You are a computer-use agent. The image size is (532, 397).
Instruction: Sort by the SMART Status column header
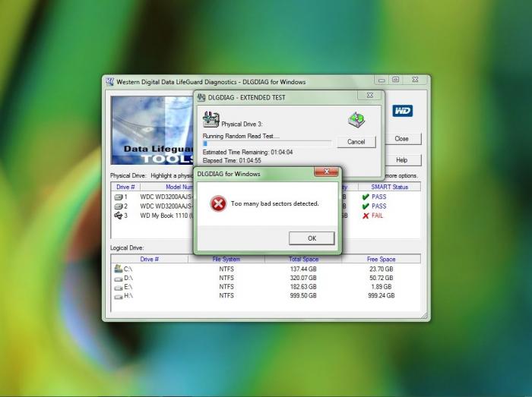click(x=389, y=187)
